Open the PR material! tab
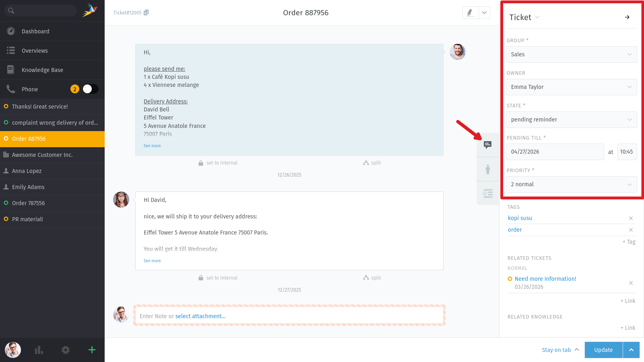Screen dimensions: 644x362 52,219
